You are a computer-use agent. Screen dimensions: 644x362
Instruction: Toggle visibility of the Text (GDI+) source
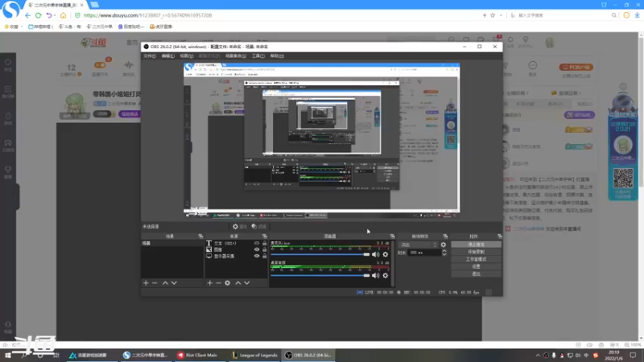tap(257, 244)
